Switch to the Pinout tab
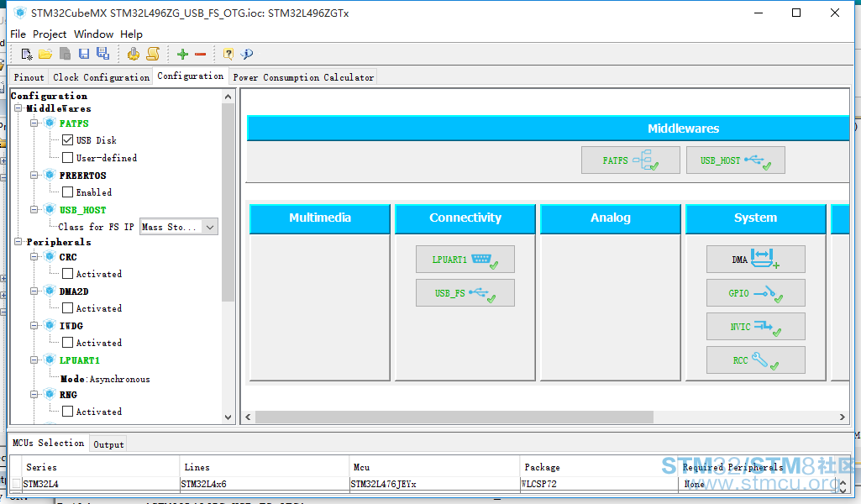The height and width of the screenshot is (504, 861). pyautogui.click(x=29, y=77)
